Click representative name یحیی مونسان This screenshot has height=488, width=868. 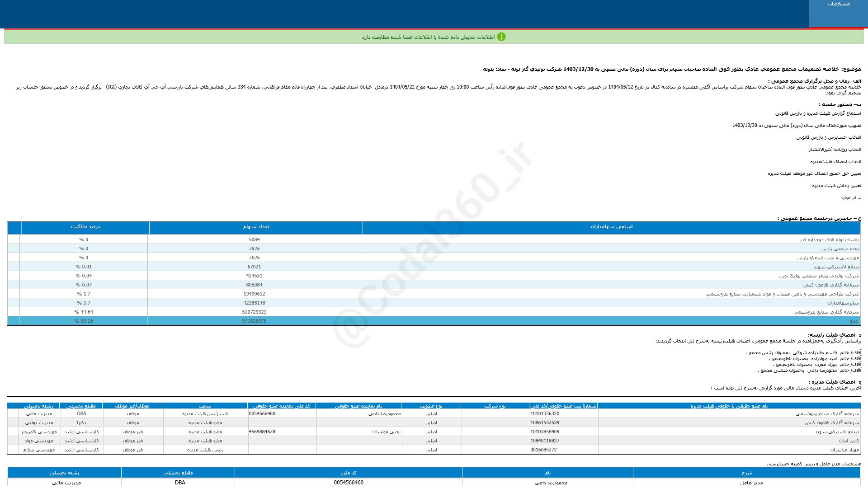point(386,432)
